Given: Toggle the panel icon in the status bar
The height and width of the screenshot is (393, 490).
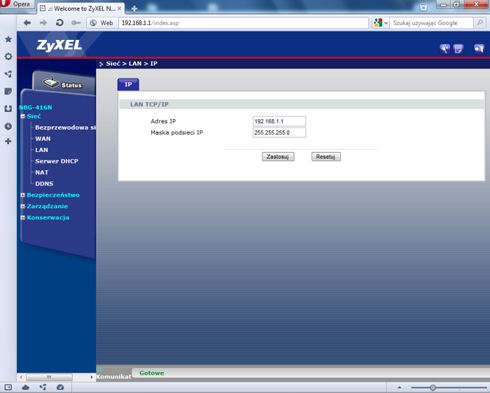Looking at the screenshot, I should pyautogui.click(x=8, y=387).
